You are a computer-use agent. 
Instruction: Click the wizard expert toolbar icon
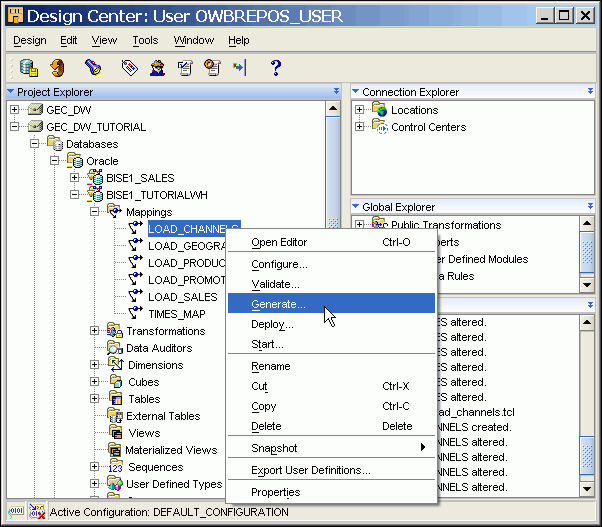click(x=157, y=68)
